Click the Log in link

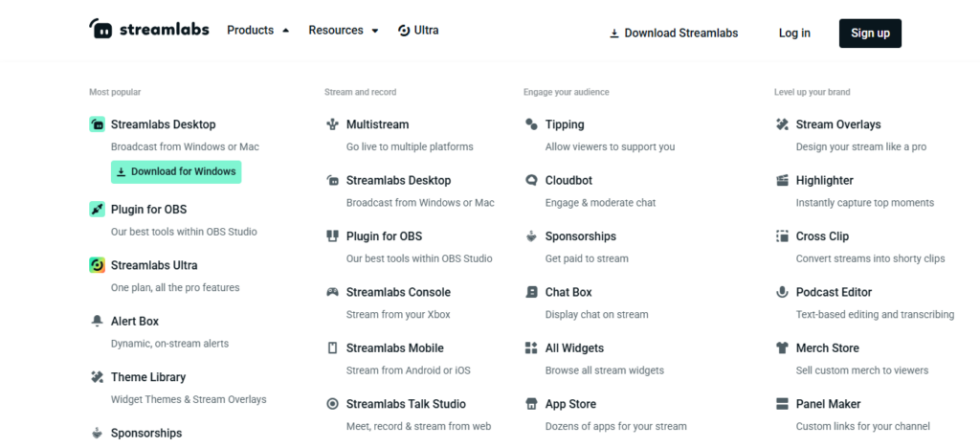794,33
